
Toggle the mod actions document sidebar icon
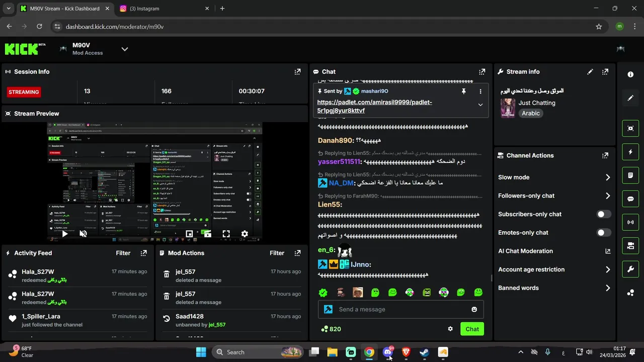tap(630, 175)
